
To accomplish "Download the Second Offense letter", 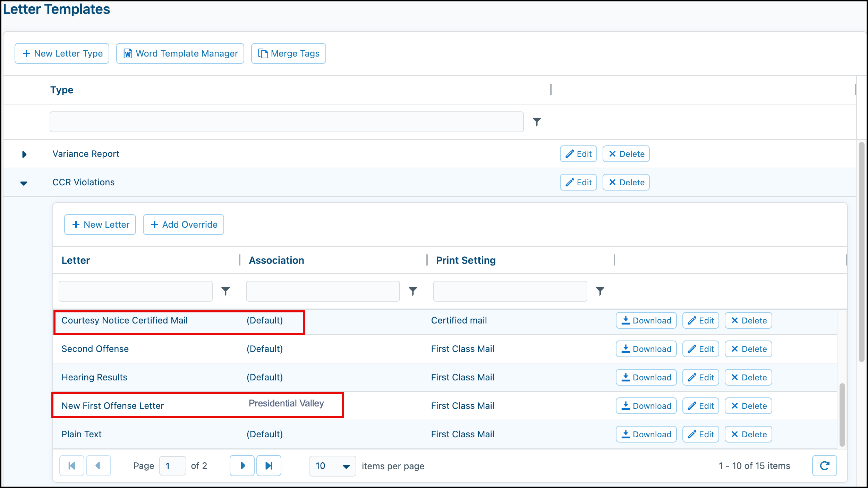I will [x=646, y=349].
